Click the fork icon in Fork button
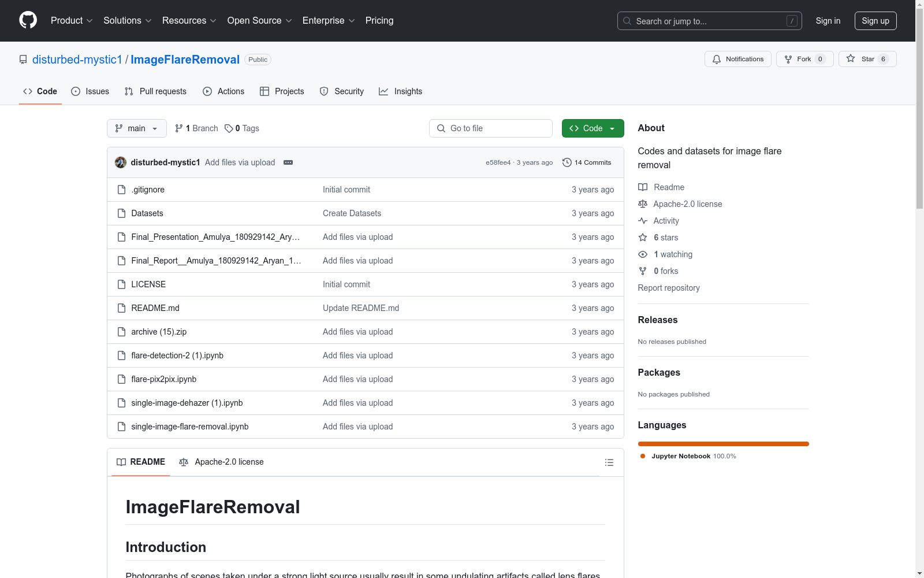The height and width of the screenshot is (578, 924). (788, 59)
